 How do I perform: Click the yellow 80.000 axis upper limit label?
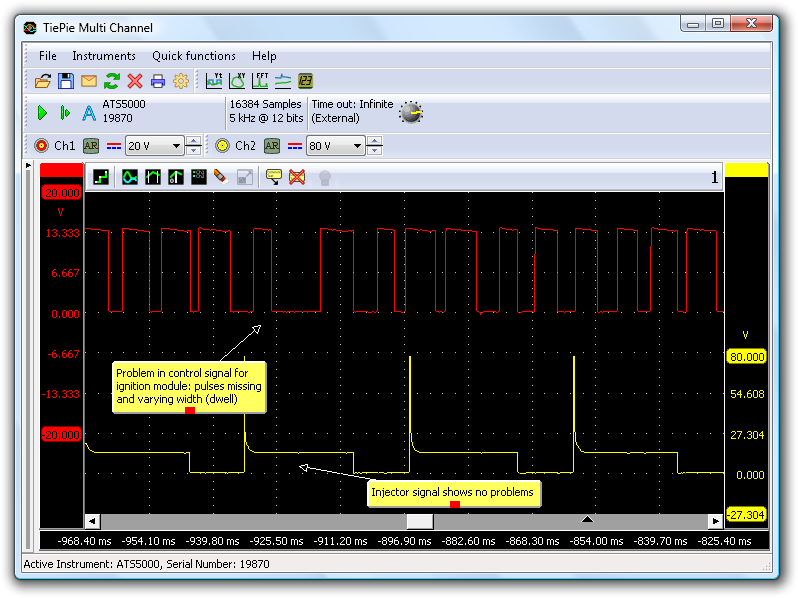coord(747,357)
